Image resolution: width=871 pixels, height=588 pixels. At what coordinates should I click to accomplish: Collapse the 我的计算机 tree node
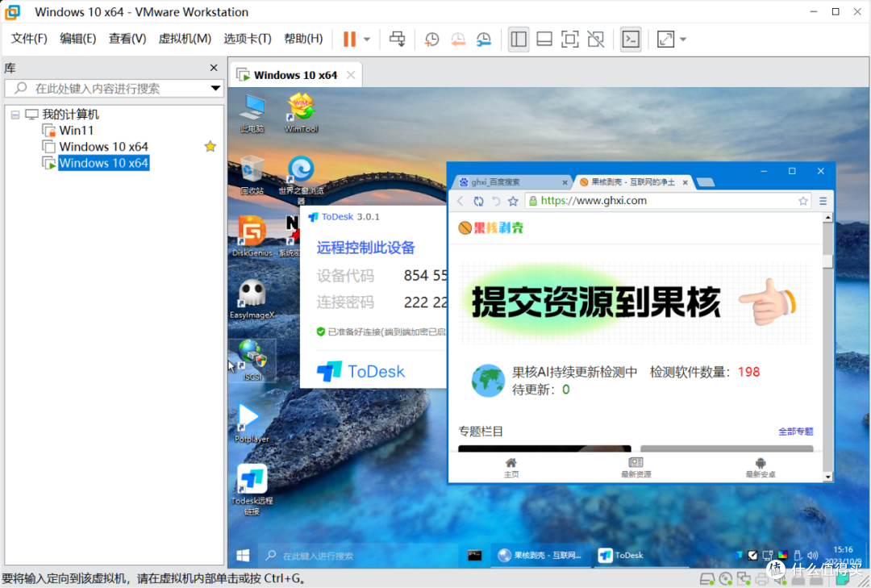(15, 115)
